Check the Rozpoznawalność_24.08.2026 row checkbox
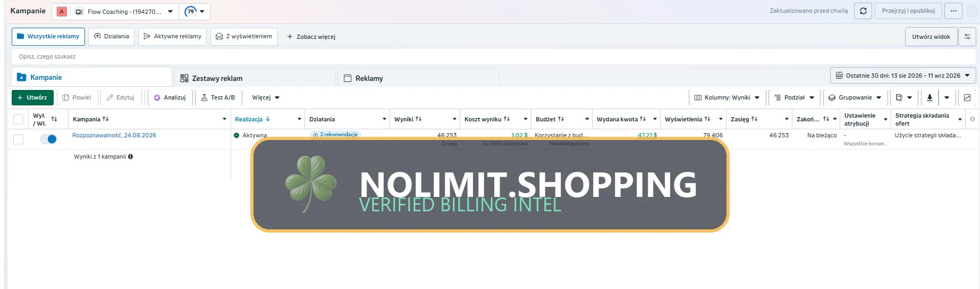The image size is (980, 289). [19, 139]
